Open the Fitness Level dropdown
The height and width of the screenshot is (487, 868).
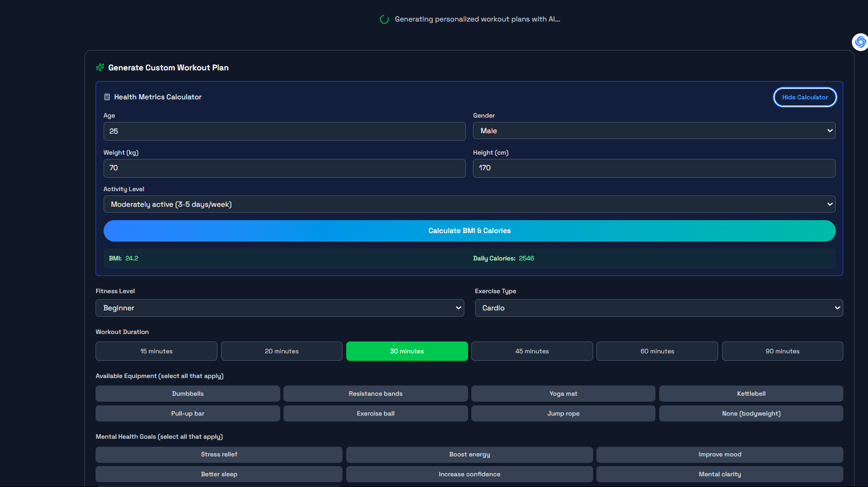point(280,308)
